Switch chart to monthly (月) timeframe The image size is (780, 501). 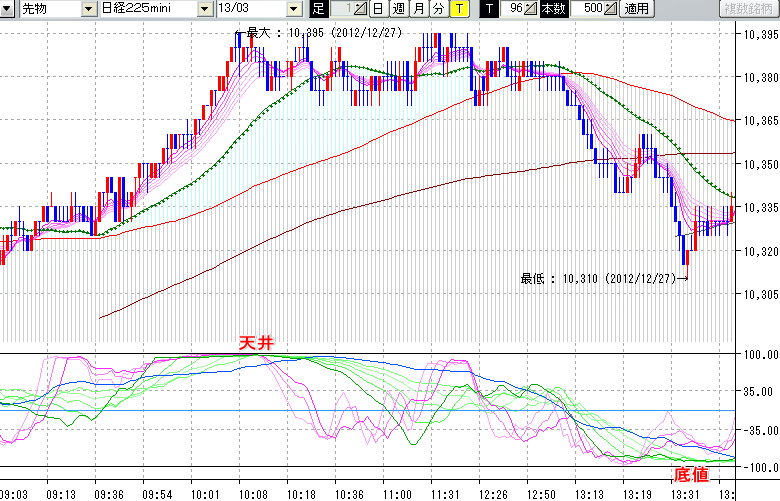point(419,9)
